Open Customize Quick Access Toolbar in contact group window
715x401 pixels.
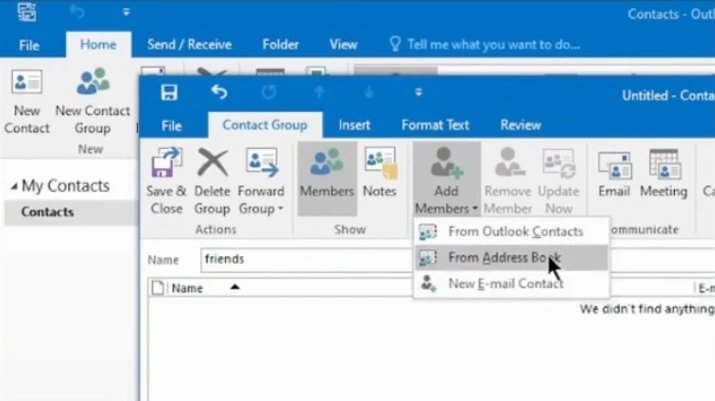point(418,93)
